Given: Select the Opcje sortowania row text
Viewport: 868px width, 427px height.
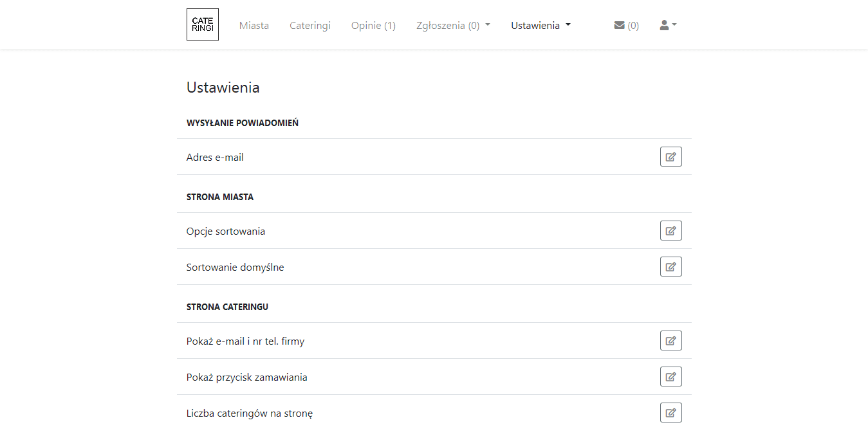Looking at the screenshot, I should pyautogui.click(x=226, y=232).
